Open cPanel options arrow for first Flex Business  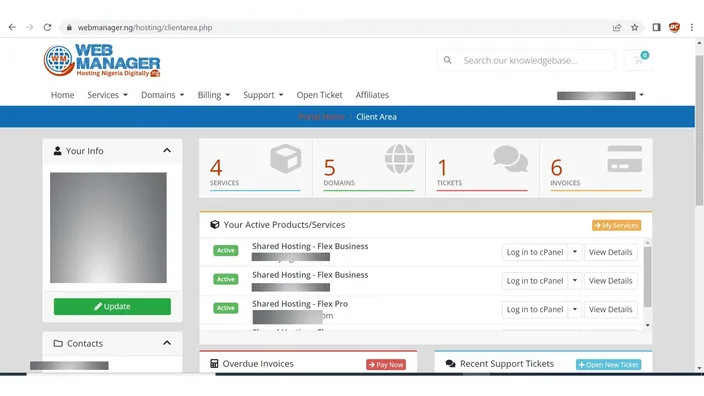[575, 252]
